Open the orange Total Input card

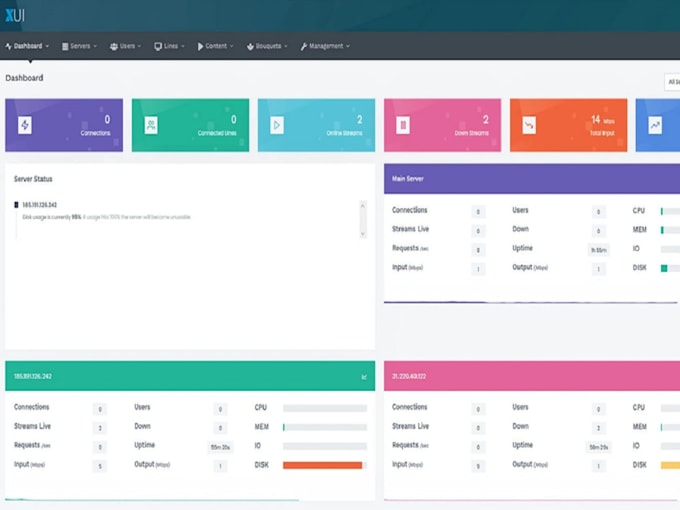click(569, 125)
